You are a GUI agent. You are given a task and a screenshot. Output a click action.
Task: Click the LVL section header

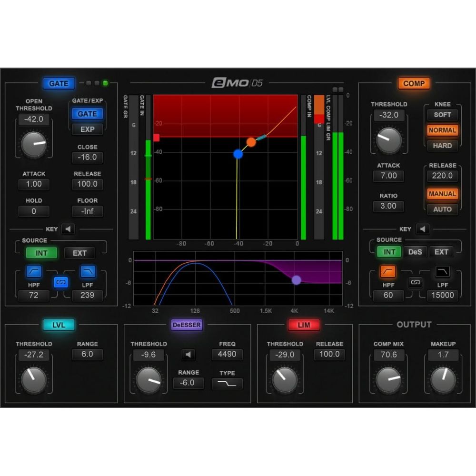coord(59,325)
